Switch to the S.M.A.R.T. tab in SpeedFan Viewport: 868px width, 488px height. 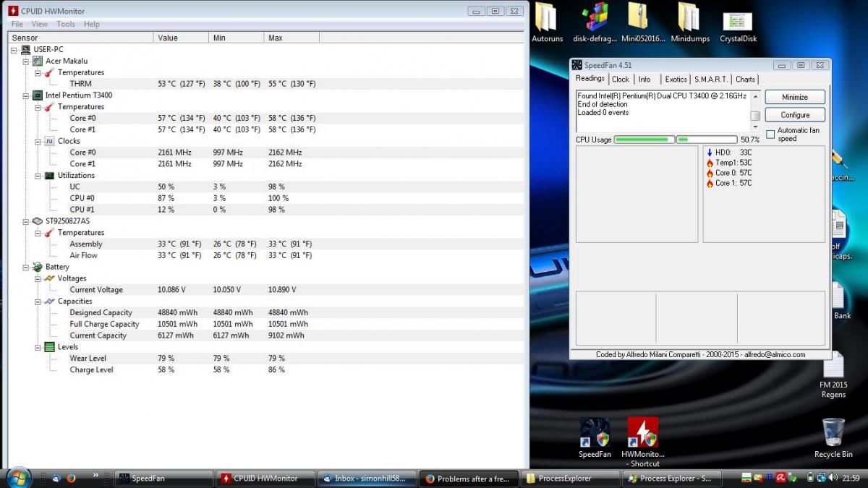(x=711, y=80)
